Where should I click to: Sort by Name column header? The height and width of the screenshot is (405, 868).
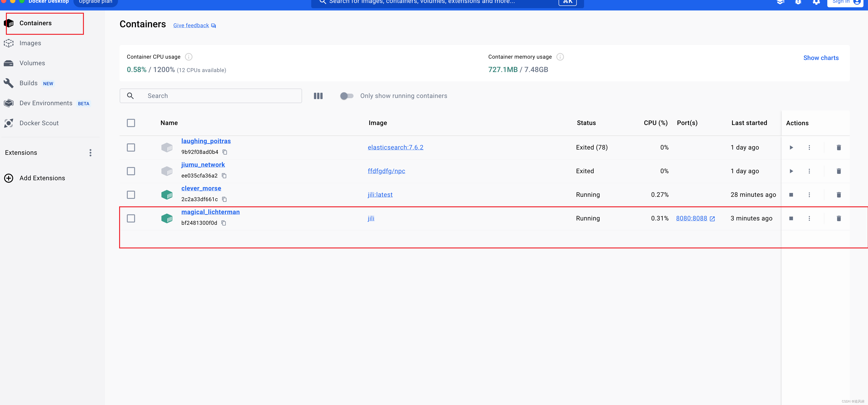tap(169, 123)
